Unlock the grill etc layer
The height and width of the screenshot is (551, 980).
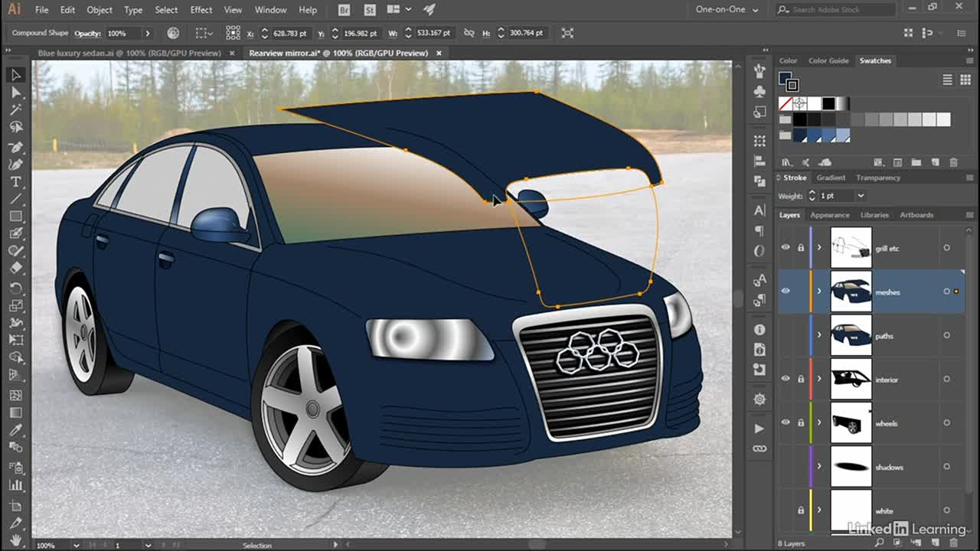(x=801, y=248)
